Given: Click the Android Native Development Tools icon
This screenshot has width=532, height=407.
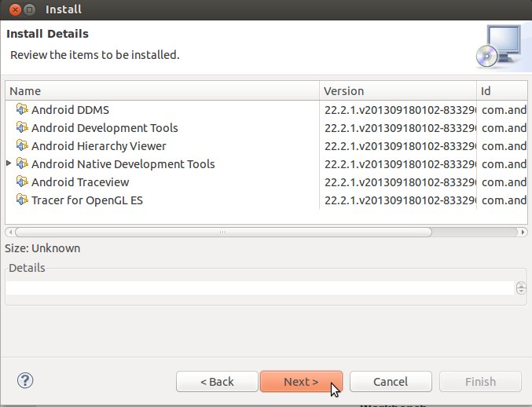Looking at the screenshot, I should 22,163.
